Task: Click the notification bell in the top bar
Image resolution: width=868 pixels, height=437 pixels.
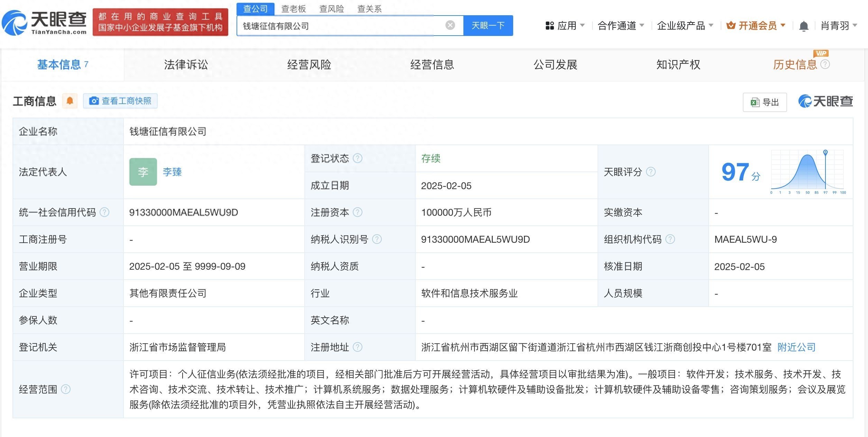Action: (x=804, y=25)
